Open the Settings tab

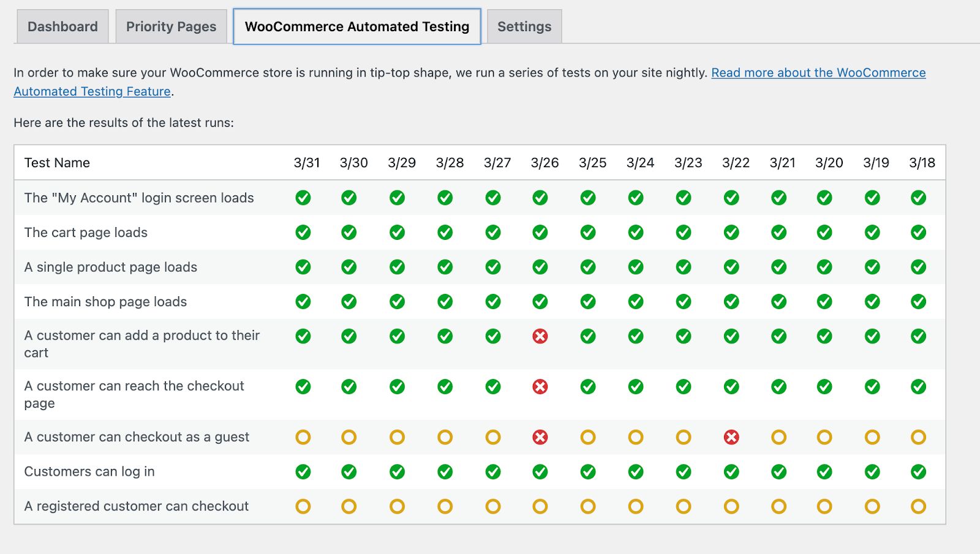[524, 27]
